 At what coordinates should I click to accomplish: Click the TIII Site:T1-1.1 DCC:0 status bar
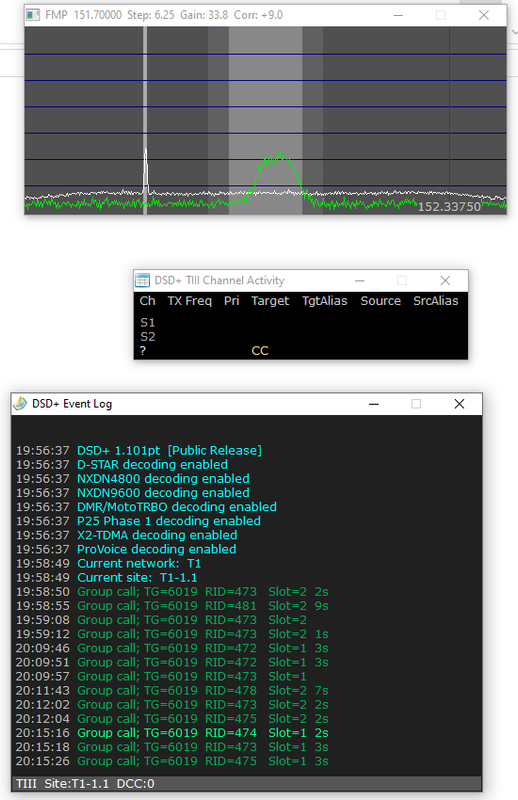[x=246, y=784]
